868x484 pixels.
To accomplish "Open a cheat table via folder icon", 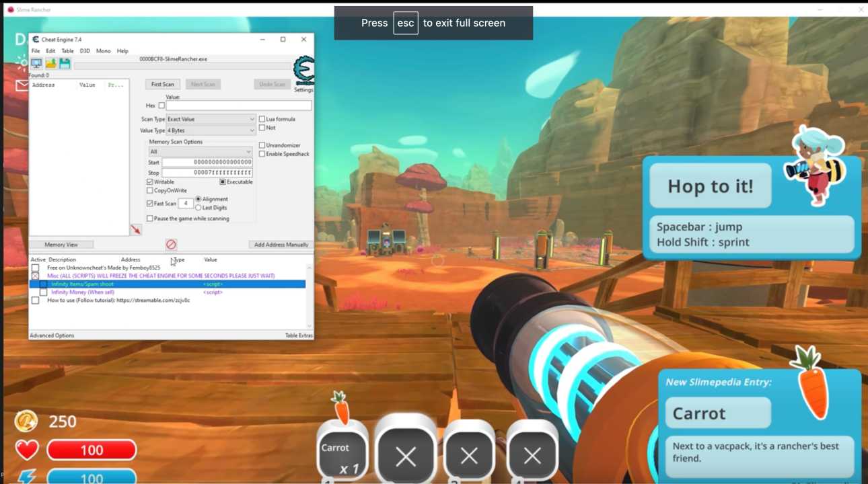I will click(x=50, y=63).
